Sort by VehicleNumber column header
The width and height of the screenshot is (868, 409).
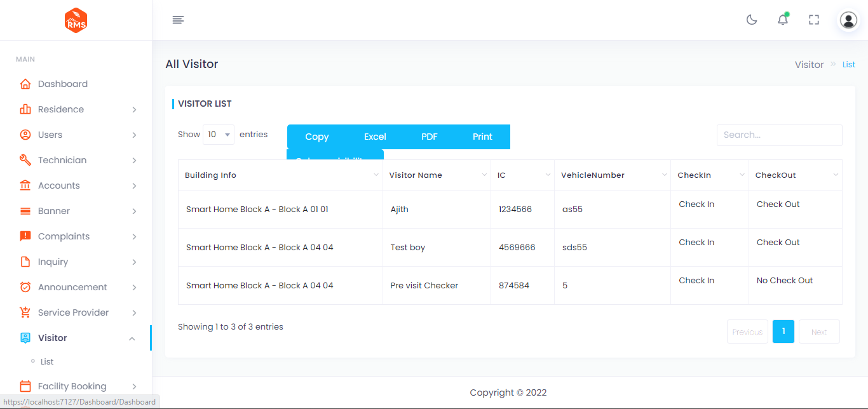point(613,175)
